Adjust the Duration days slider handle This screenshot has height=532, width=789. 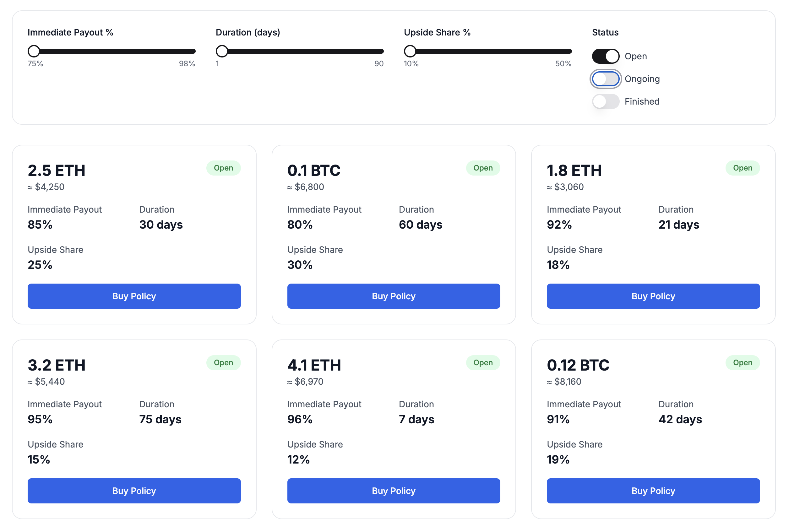pos(222,51)
